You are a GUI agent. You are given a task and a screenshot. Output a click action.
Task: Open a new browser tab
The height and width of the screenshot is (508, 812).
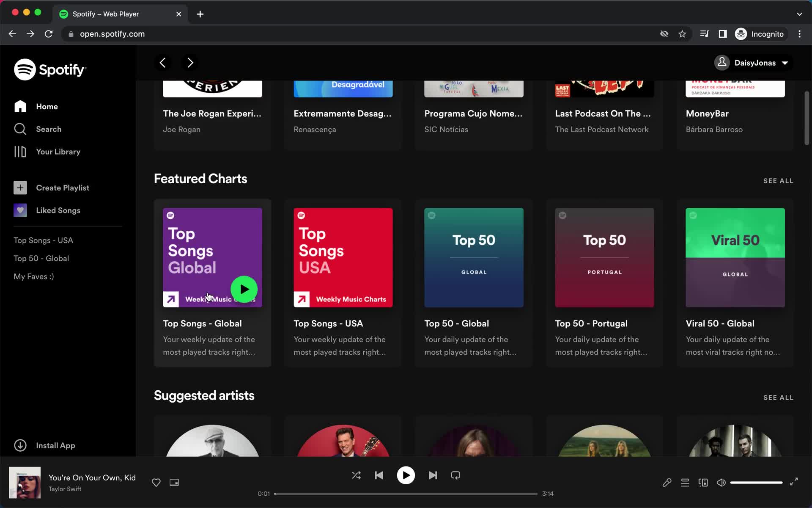pos(200,14)
